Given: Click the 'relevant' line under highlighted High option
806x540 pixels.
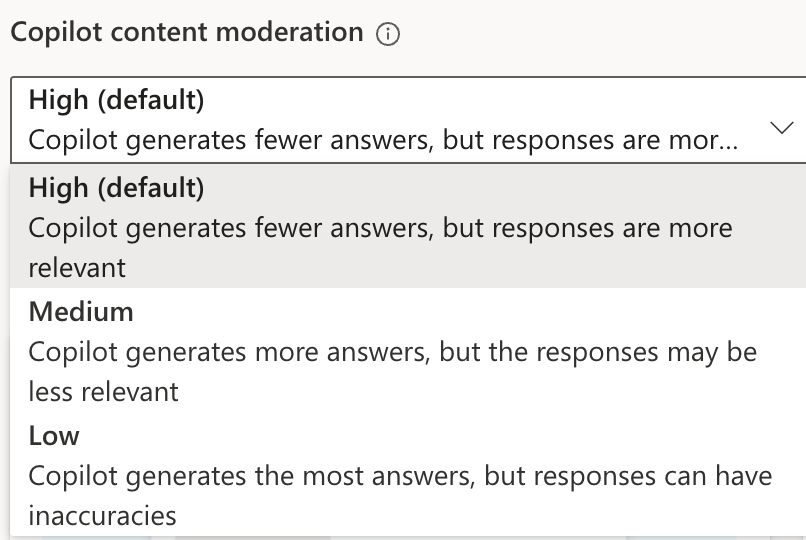Looking at the screenshot, I should click(77, 268).
